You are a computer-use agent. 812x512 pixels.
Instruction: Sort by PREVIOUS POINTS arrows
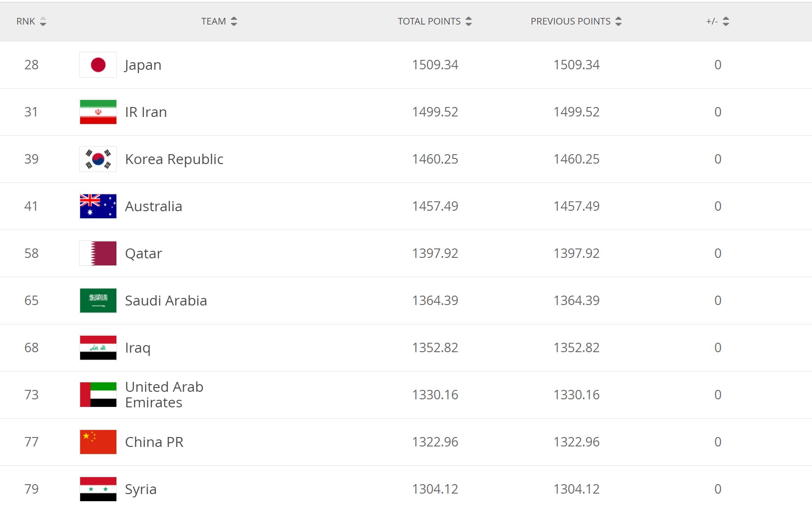coord(618,21)
